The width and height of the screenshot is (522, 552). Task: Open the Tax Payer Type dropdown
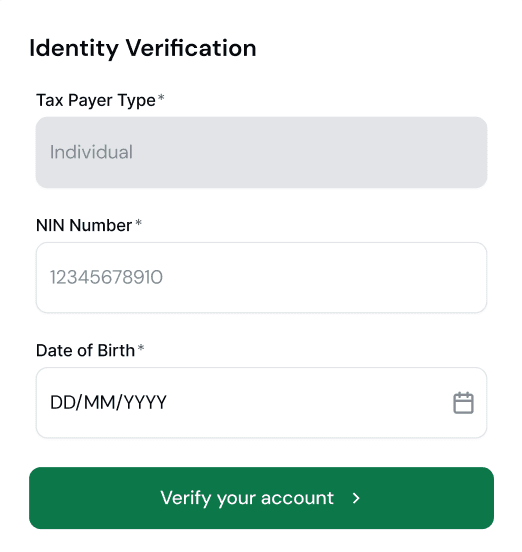click(x=261, y=152)
